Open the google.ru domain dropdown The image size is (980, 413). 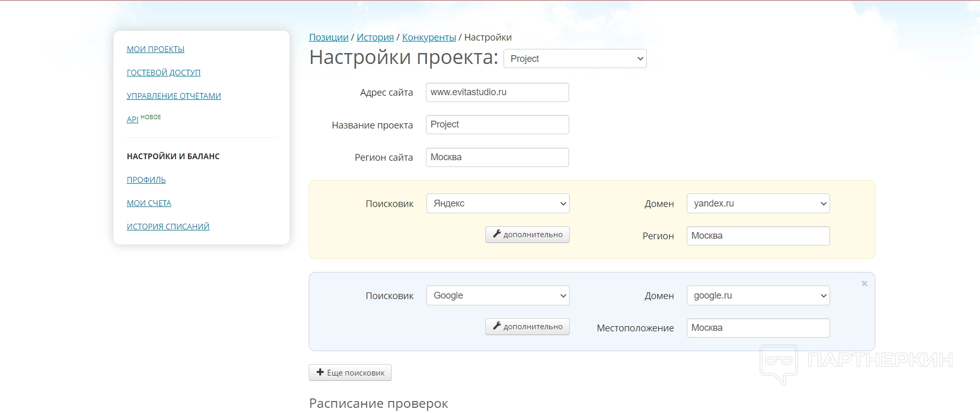[758, 295]
